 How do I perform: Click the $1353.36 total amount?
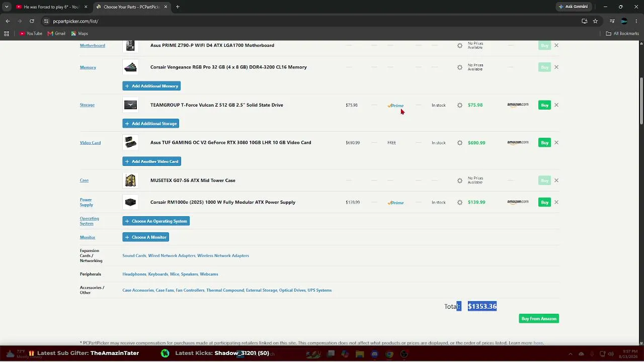coord(482,306)
